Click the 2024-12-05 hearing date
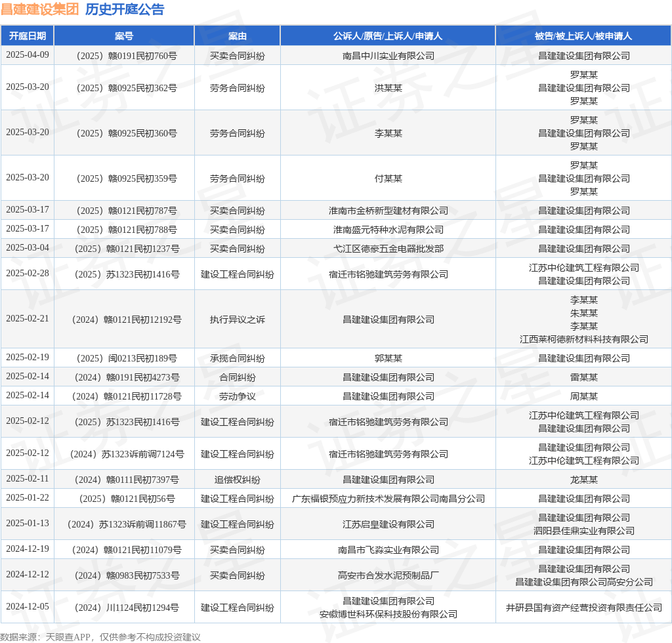Image resolution: width=672 pixels, height=643 pixels. [28, 607]
